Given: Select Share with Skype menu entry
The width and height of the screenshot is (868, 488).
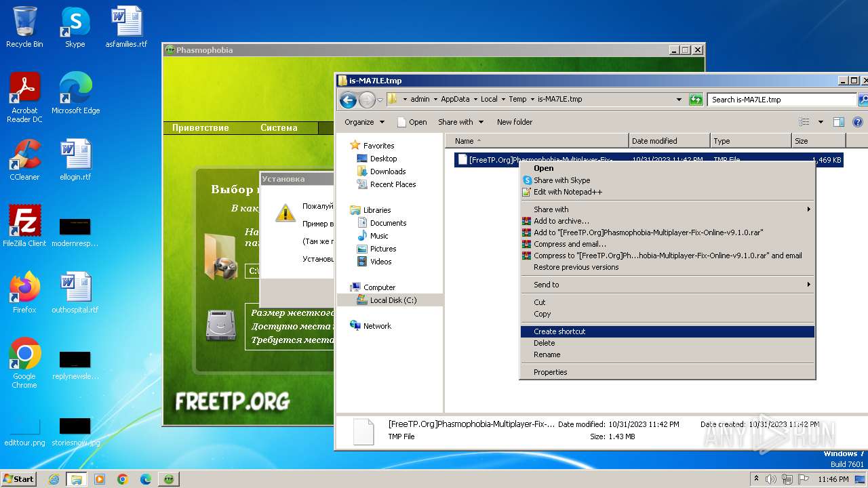Looking at the screenshot, I should (x=667, y=180).
